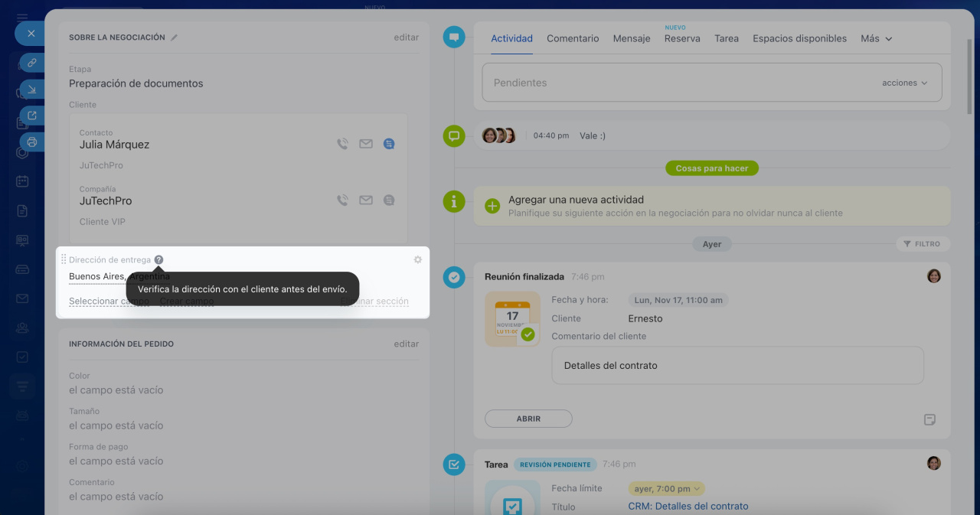Click editar on Información del pedido section
The image size is (980, 515).
pos(407,344)
